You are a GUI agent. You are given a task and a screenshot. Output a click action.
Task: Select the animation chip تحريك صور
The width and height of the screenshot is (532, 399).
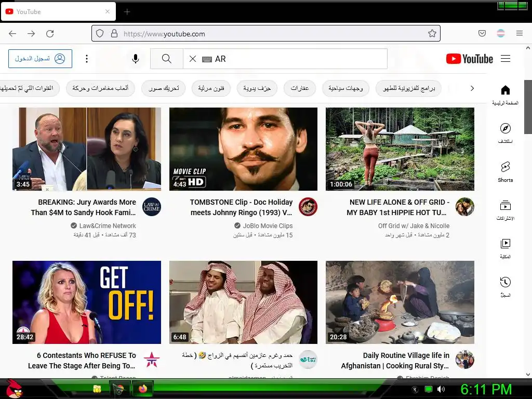point(164,88)
